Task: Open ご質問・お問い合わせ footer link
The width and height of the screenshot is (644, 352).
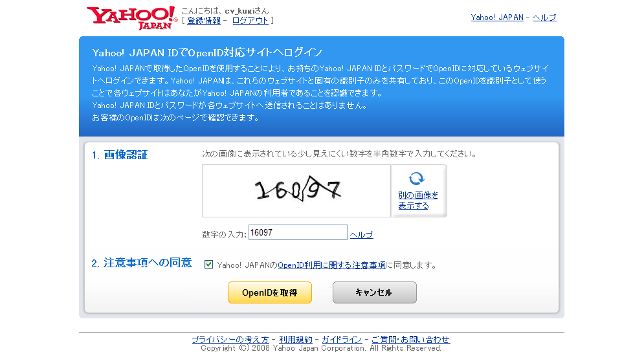Action: (x=411, y=340)
